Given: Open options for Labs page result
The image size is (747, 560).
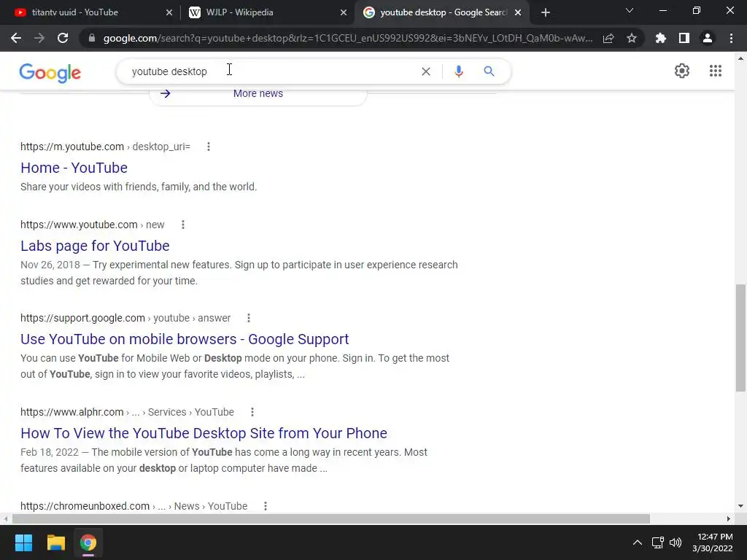Looking at the screenshot, I should [x=183, y=225].
